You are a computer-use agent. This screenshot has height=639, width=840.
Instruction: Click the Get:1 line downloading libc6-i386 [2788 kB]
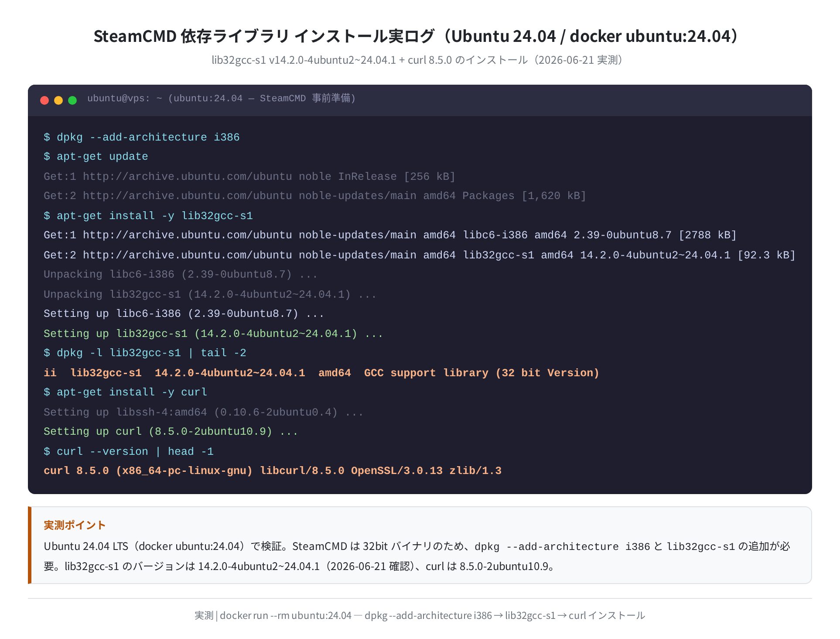tap(390, 235)
